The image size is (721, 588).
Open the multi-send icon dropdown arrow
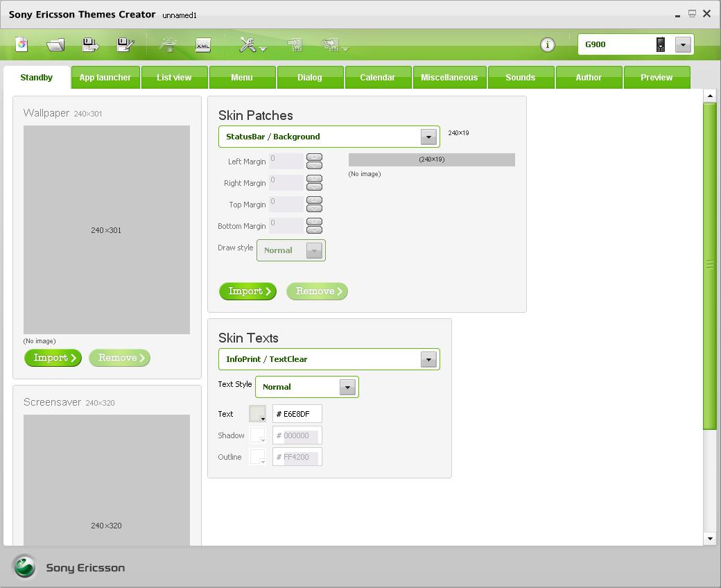pos(345,49)
